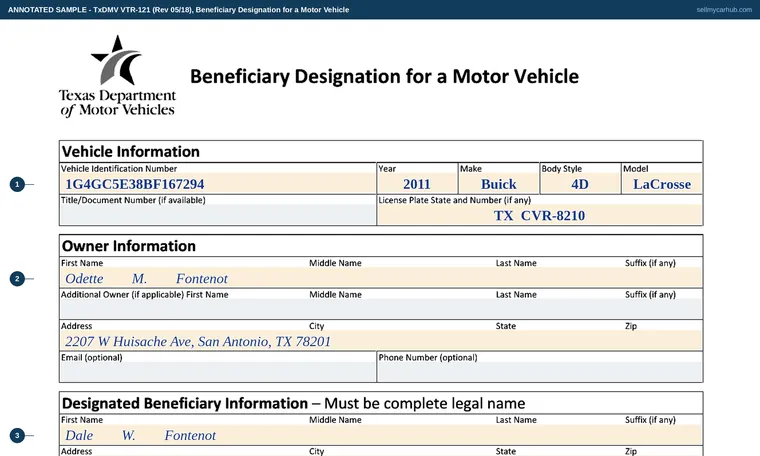Click the Make field showing Buick
The height and width of the screenshot is (456, 760).
point(499,184)
